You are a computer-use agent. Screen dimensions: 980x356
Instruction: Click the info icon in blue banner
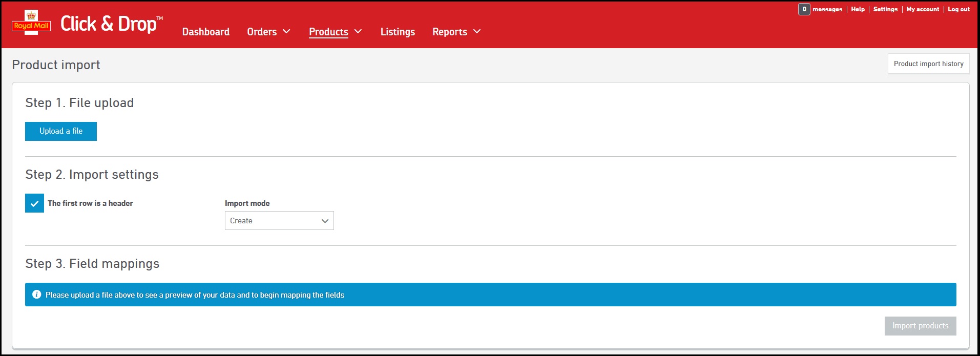coord(36,295)
